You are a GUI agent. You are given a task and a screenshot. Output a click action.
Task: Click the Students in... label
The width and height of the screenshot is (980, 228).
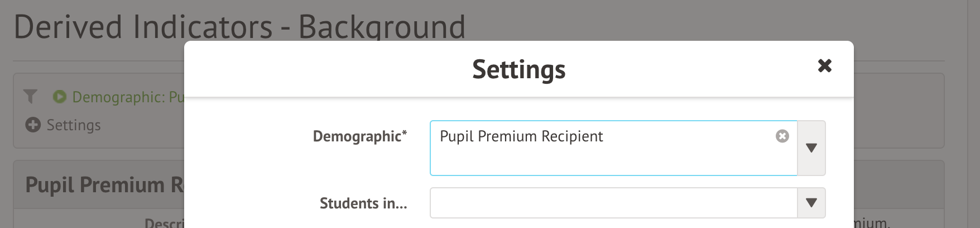pos(363,203)
